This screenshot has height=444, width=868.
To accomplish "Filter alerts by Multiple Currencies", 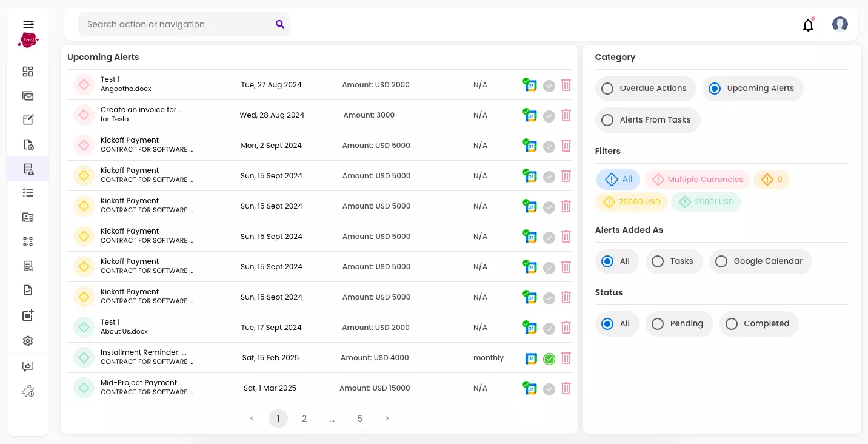I will [697, 180].
